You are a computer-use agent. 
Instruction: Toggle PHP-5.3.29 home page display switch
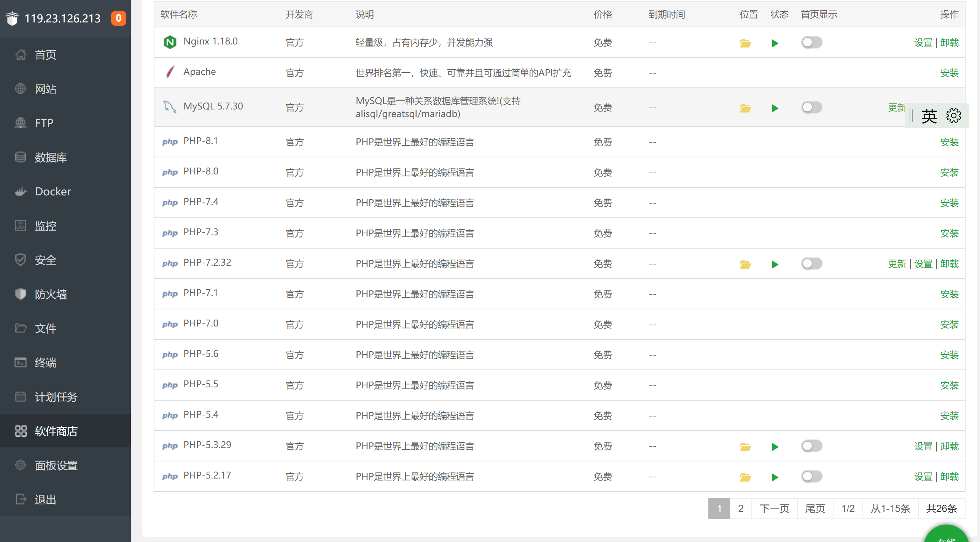coord(811,446)
